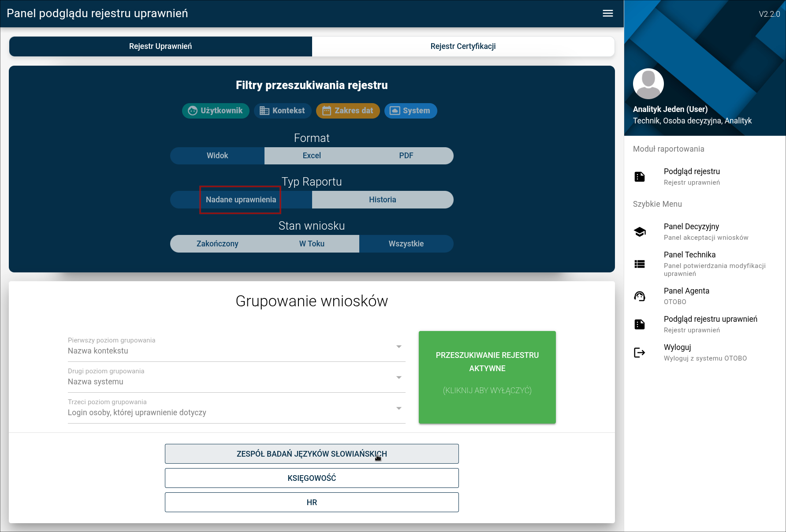Click the Panel Agenta headset icon

[x=640, y=296]
